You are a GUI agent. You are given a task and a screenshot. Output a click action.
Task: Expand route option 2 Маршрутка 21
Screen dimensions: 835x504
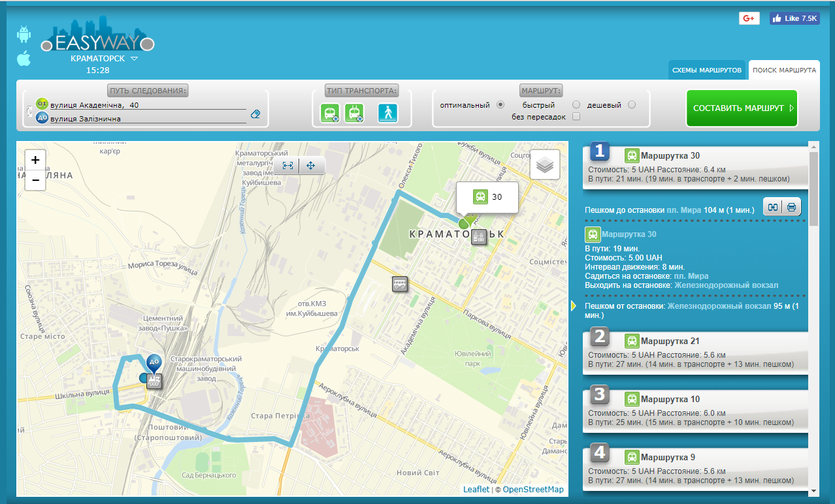pos(696,354)
